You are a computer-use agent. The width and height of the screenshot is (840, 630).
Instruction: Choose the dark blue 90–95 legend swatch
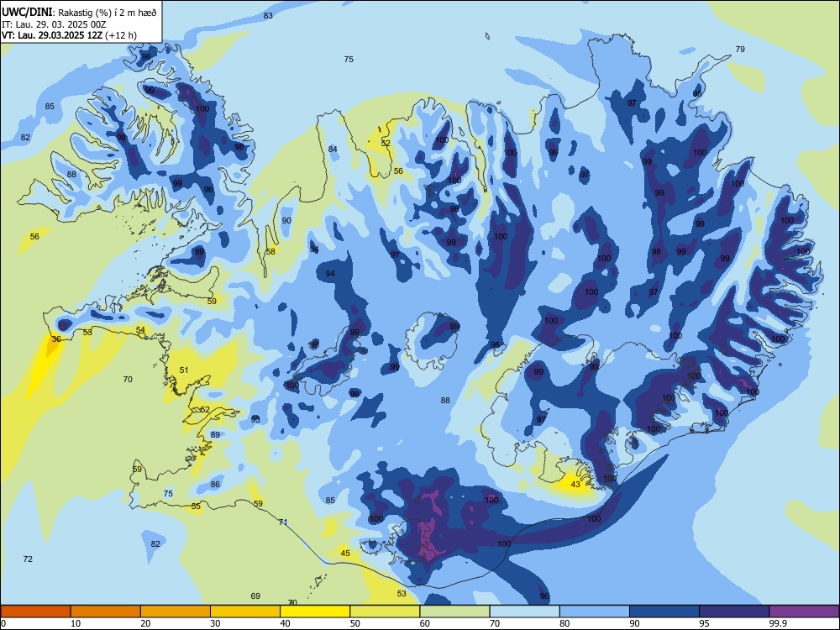point(664,612)
